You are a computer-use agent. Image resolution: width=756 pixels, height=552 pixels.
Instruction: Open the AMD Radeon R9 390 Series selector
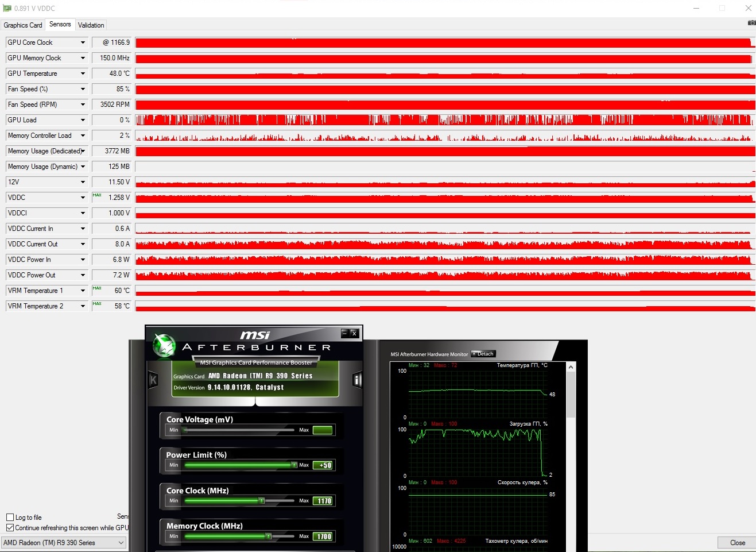64,543
